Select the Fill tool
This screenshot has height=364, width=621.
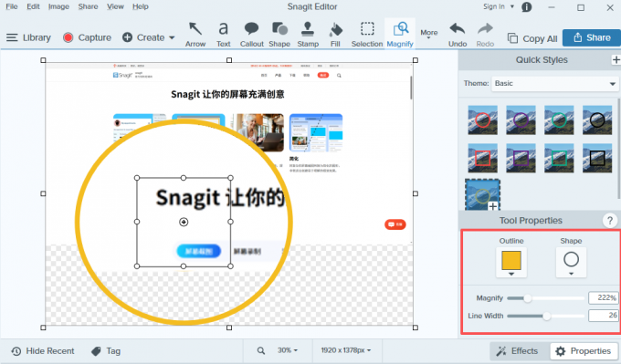[x=335, y=35]
